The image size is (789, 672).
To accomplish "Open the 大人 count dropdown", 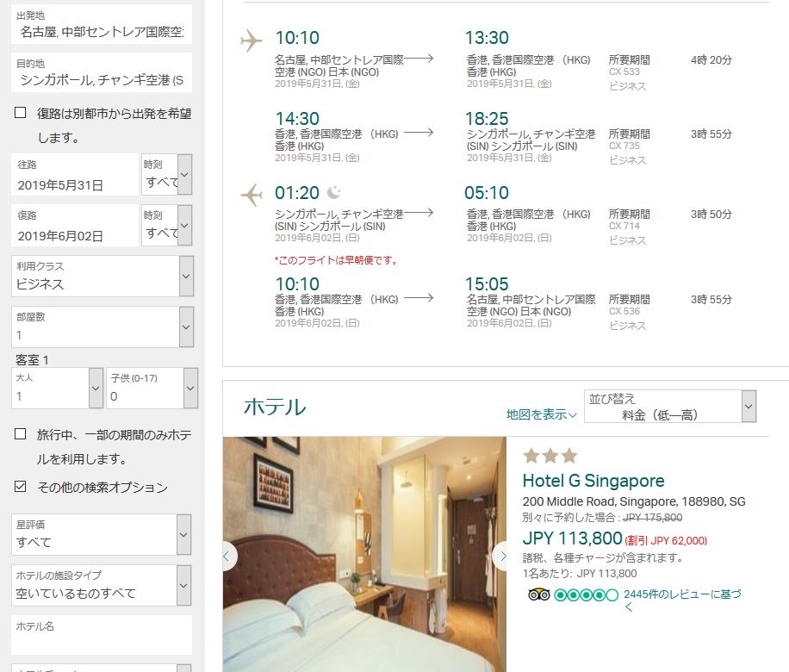I will coord(57,388).
